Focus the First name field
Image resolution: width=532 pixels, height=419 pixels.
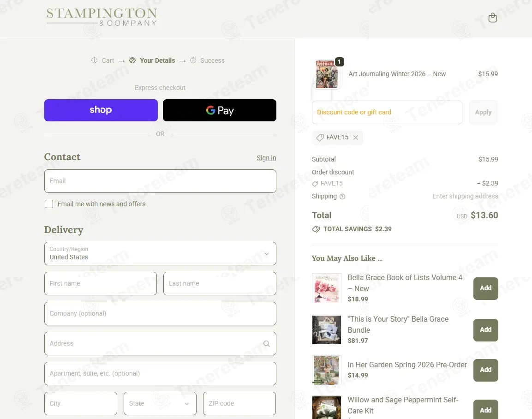(101, 284)
